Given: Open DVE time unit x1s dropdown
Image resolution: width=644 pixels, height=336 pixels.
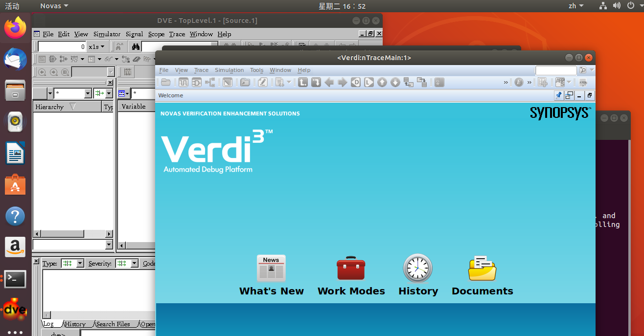Looking at the screenshot, I should tap(97, 47).
